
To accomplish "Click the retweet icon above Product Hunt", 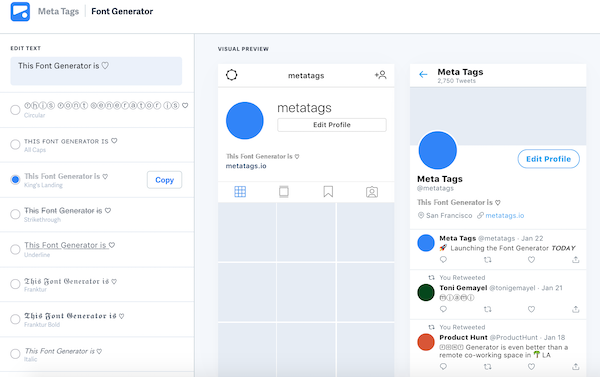I will tap(432, 327).
